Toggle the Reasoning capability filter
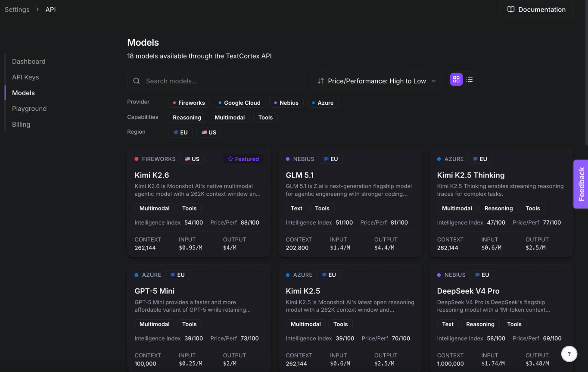This screenshot has height=372, width=588. tap(187, 118)
